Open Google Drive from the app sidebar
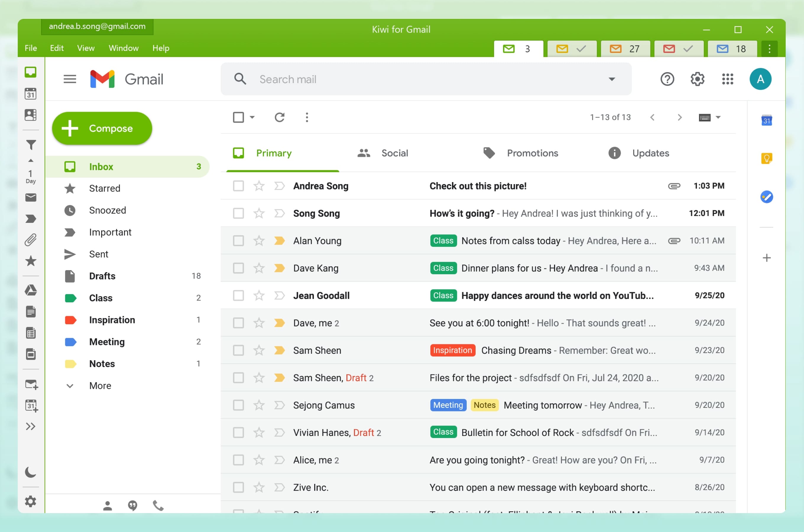Viewport: 804px width, 532px height. 31,290
